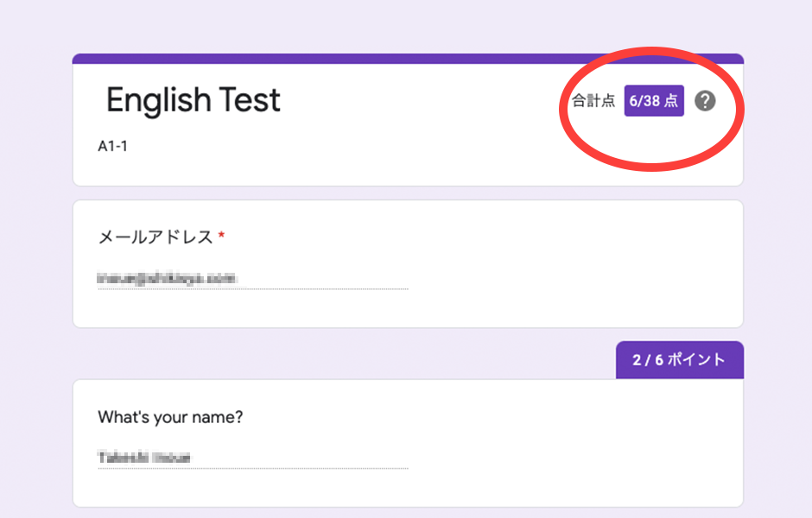Click the gray help question mark icon
Screen dimensions: 812x518
705,101
